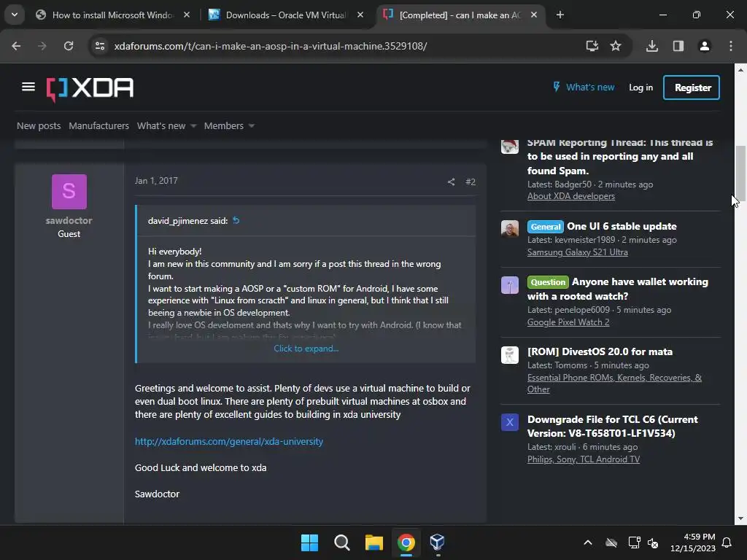Open the Jan 1, 2017 post date link
Viewport: 747px width, 560px height.
tap(156, 181)
